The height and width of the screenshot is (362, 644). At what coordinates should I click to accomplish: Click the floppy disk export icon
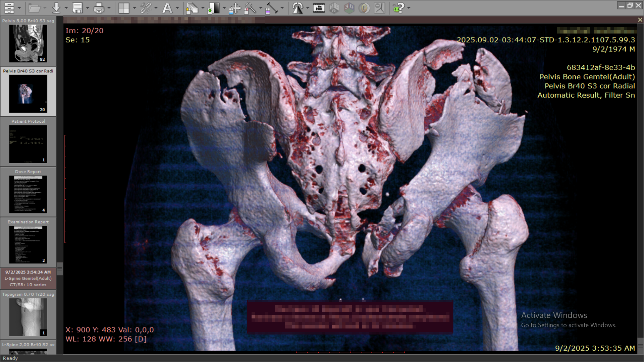pyautogui.click(x=77, y=8)
